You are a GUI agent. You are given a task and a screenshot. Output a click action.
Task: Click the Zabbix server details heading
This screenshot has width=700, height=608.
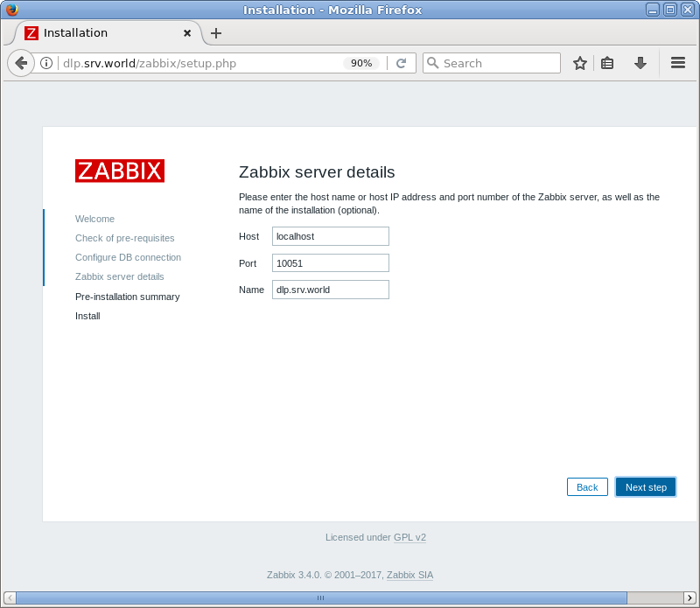click(x=317, y=171)
